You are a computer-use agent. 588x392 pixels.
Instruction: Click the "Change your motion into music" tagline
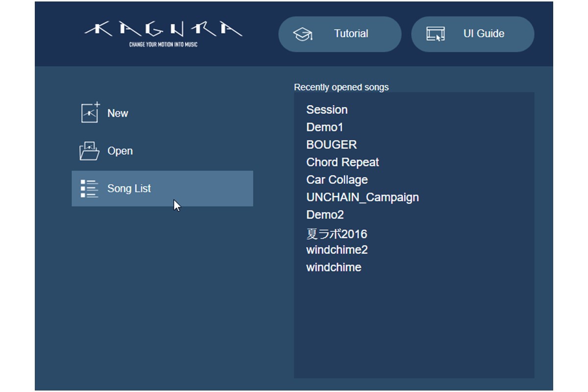click(x=163, y=45)
